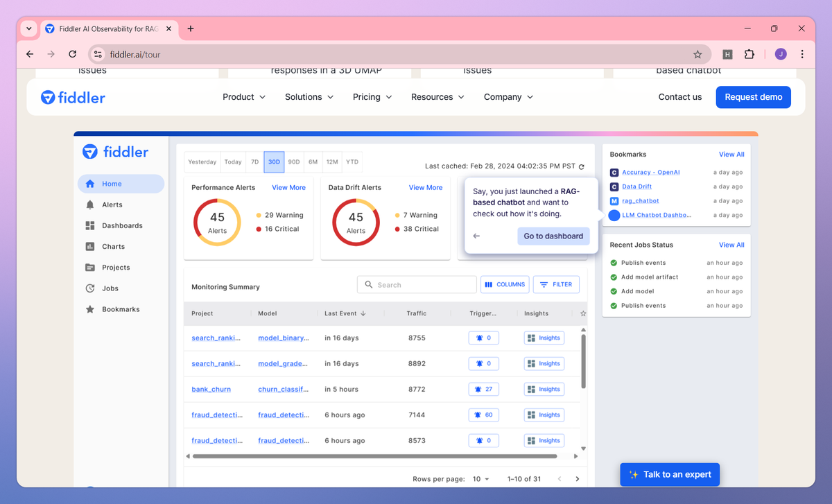Click the COLUMNS button

click(505, 284)
